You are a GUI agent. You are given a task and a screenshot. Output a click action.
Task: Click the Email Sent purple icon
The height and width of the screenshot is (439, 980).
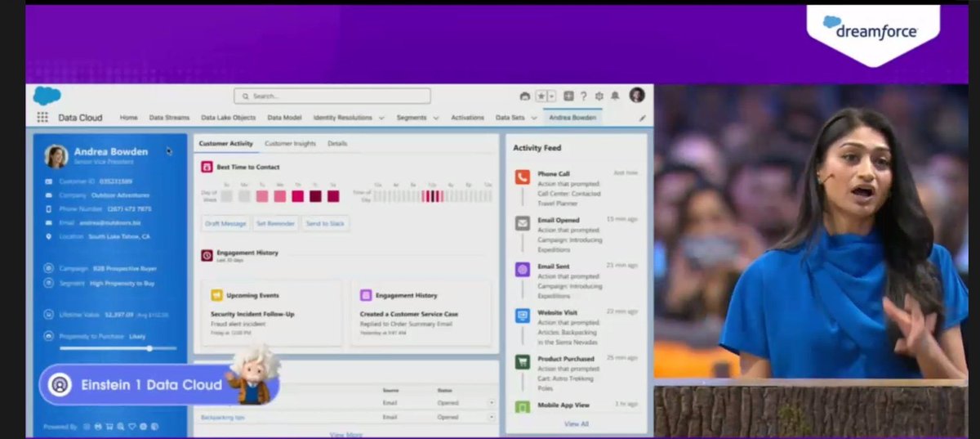coord(523,269)
